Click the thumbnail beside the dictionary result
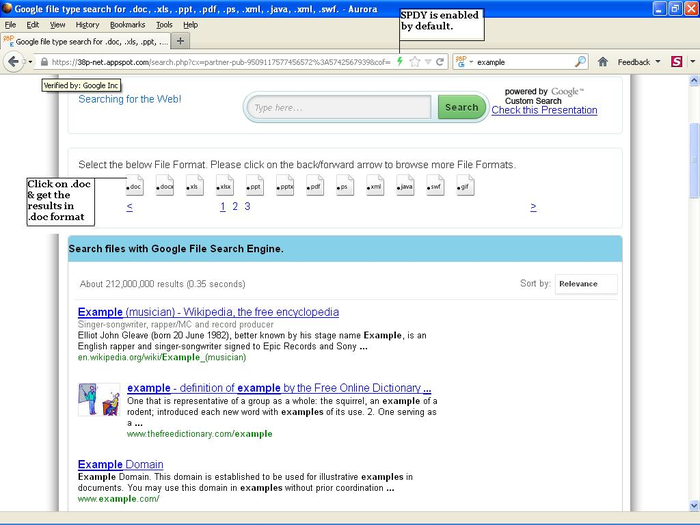Image resolution: width=700 pixels, height=525 pixels. 99,400
